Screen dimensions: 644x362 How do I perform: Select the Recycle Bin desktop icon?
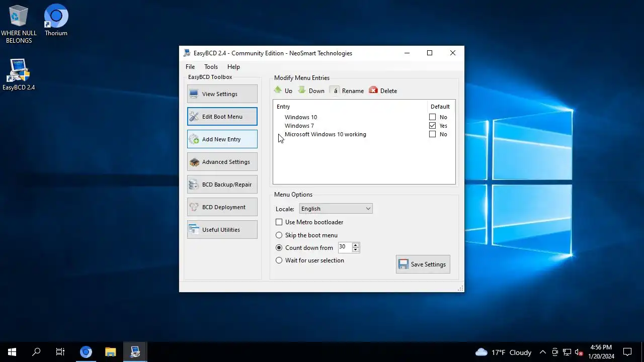tap(19, 25)
